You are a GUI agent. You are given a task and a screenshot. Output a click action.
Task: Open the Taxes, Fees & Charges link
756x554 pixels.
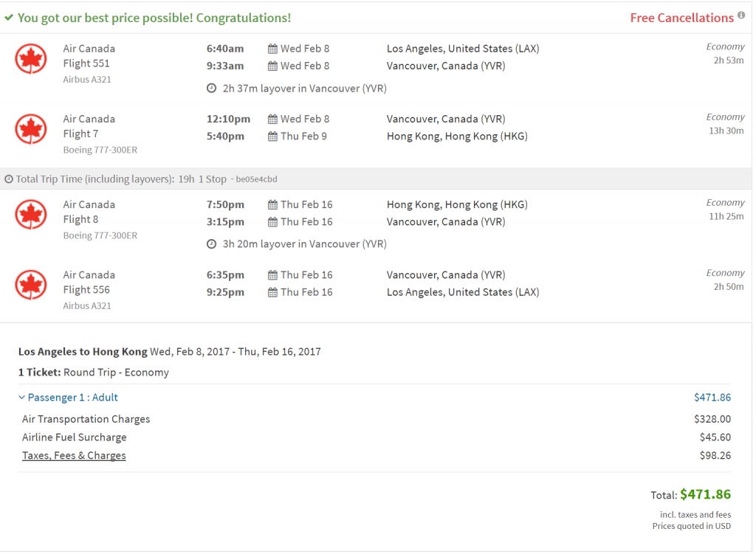tap(74, 456)
